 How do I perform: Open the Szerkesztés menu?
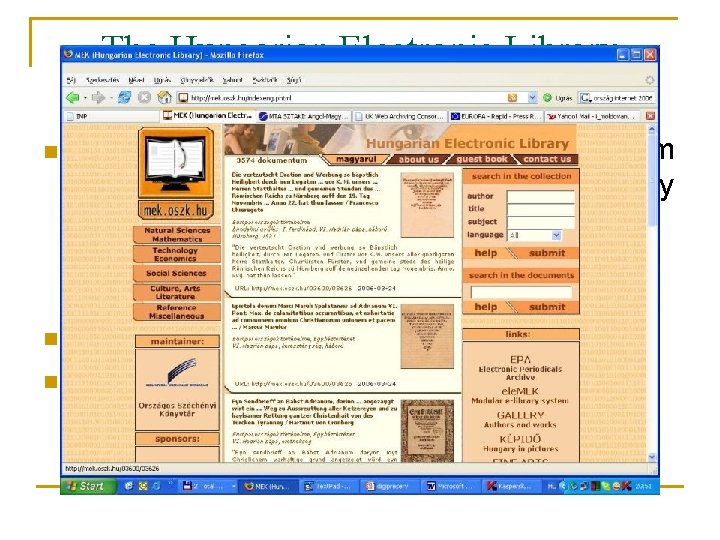pos(102,80)
